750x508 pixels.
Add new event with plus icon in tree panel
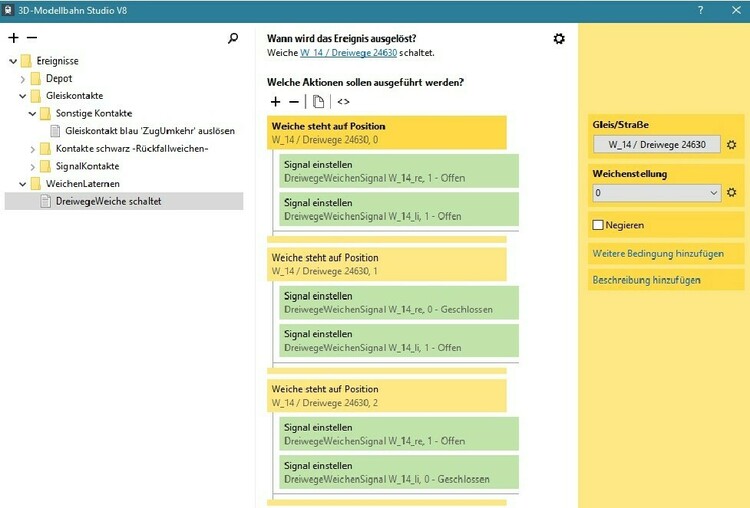[x=13, y=38]
